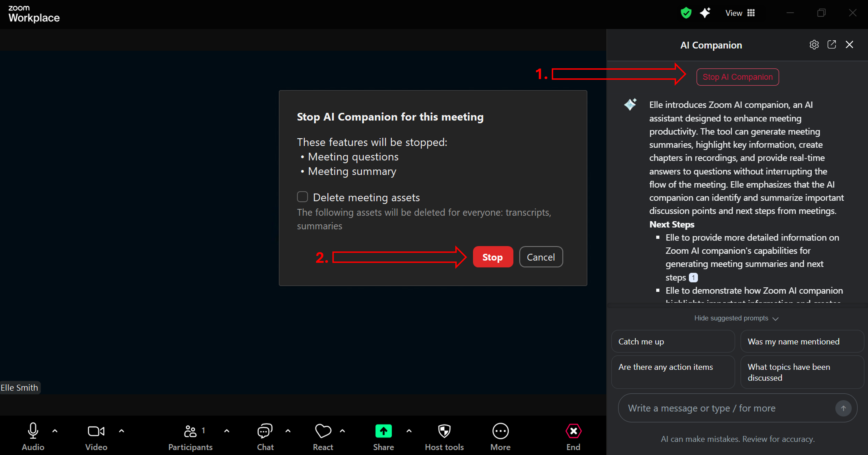Open the View layout menu

click(x=740, y=13)
